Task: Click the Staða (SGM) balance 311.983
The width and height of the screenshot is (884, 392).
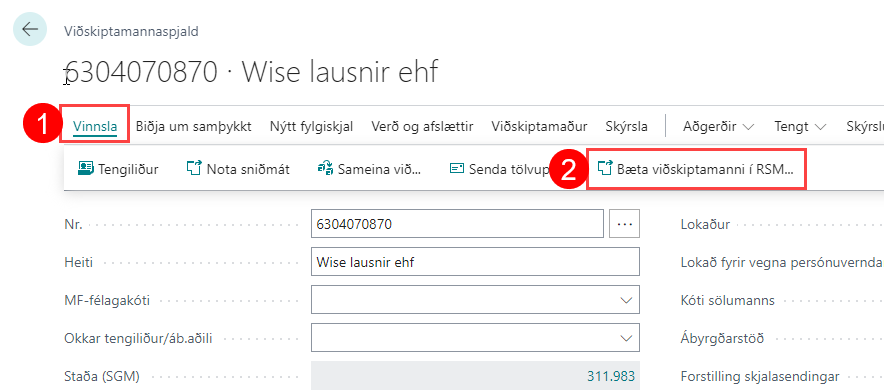Action: 611,376
